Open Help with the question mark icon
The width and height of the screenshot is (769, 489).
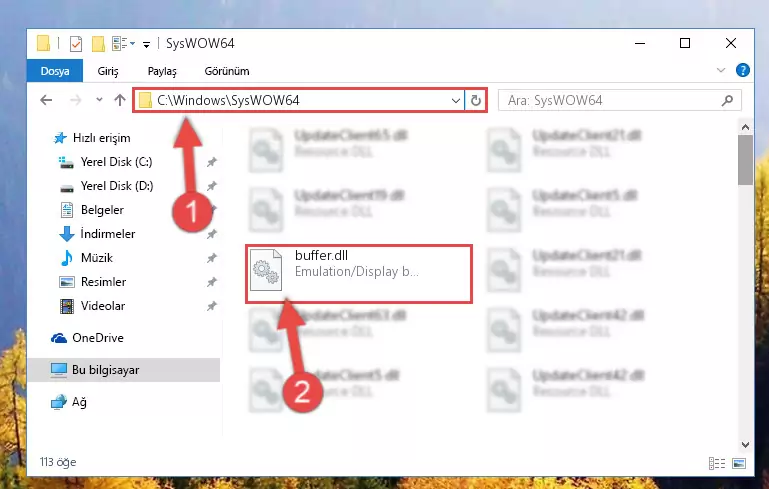743,70
